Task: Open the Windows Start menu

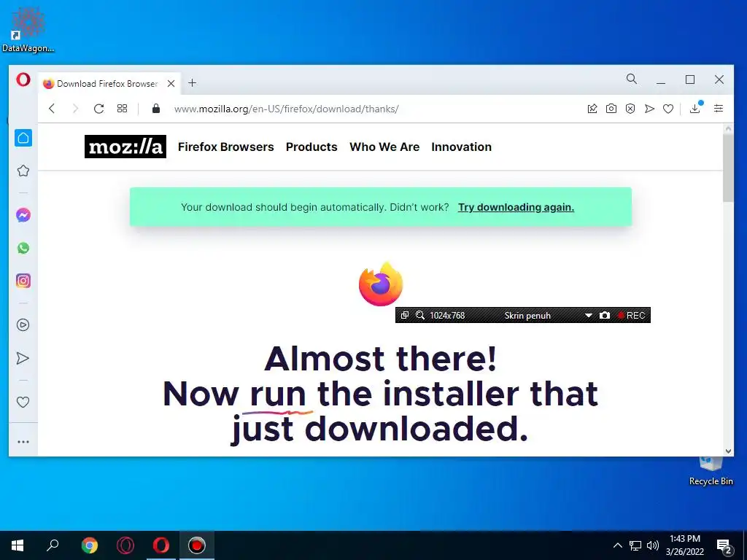Action: tap(18, 545)
